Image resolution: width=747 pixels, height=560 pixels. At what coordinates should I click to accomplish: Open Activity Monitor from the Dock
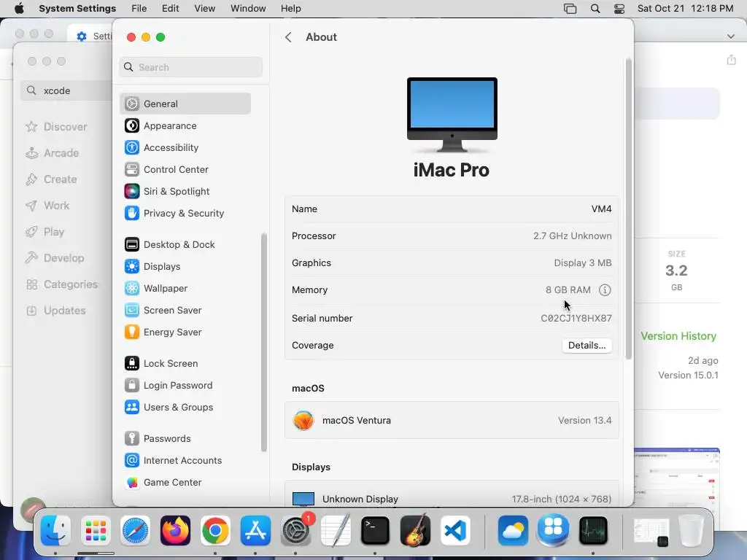point(593,531)
